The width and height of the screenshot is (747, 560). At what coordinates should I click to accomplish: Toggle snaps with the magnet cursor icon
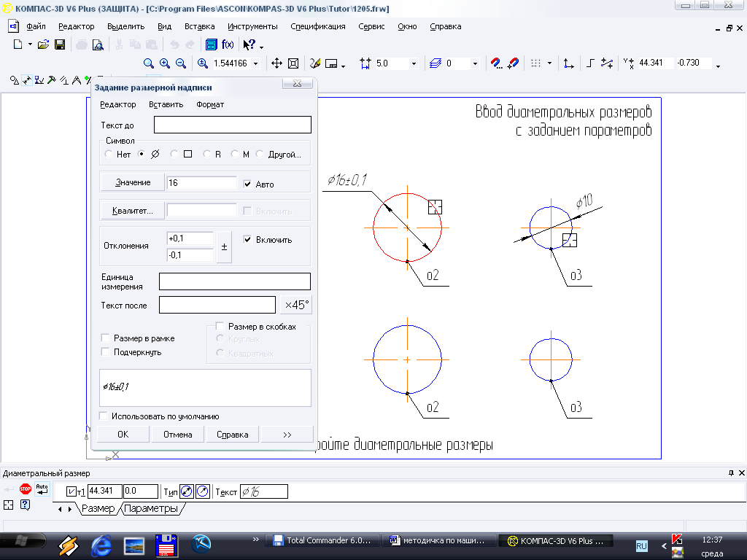[x=513, y=63]
